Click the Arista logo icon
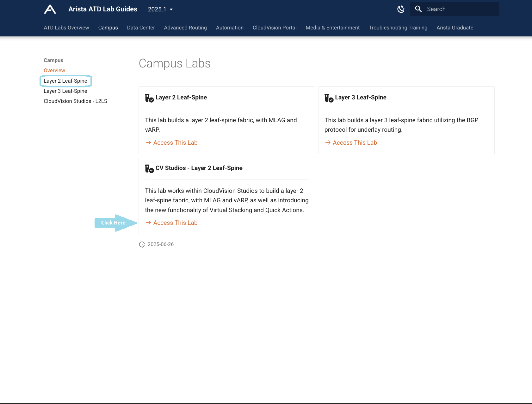 coord(50,9)
